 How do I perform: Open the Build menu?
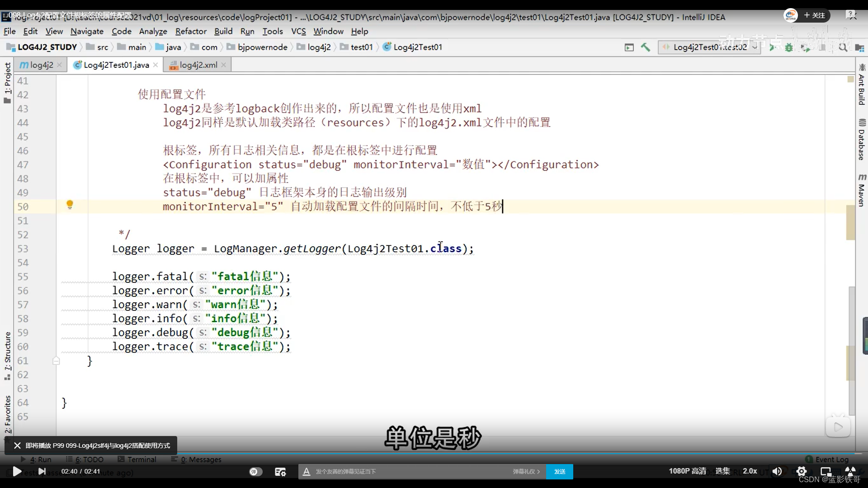coord(223,31)
